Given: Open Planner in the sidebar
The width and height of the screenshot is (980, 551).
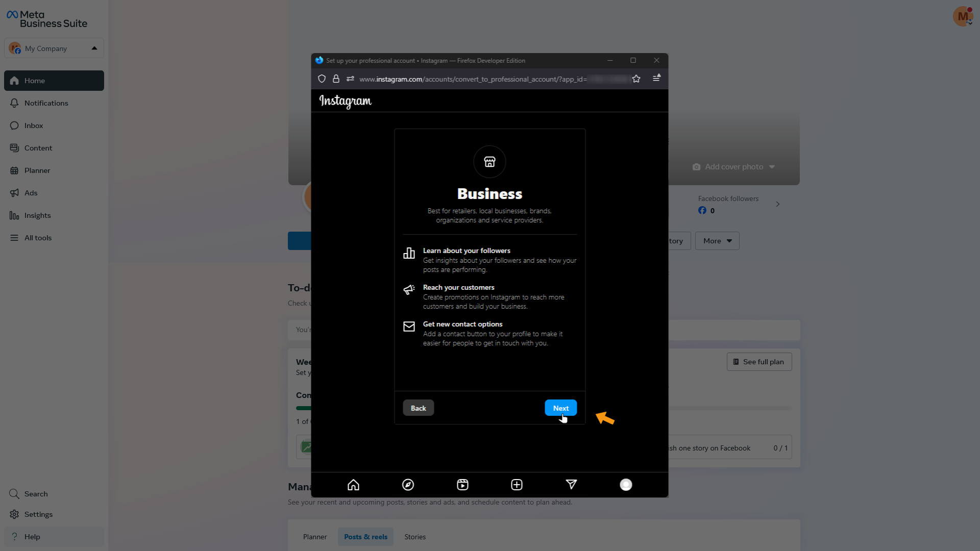Looking at the screenshot, I should (x=54, y=170).
